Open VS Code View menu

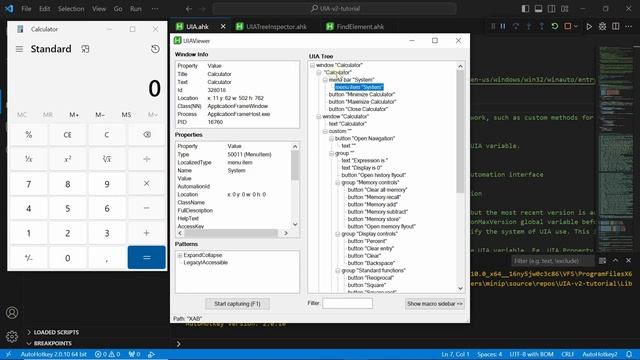[99, 9]
